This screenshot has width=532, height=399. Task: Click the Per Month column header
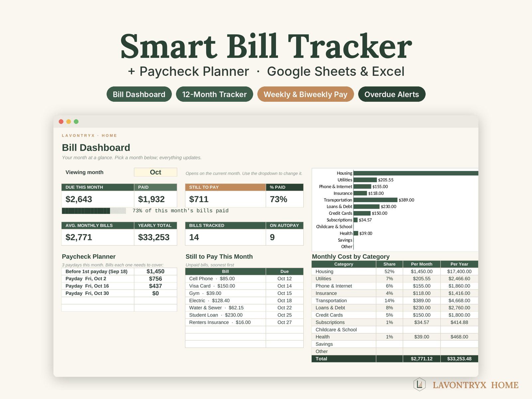[x=422, y=264]
